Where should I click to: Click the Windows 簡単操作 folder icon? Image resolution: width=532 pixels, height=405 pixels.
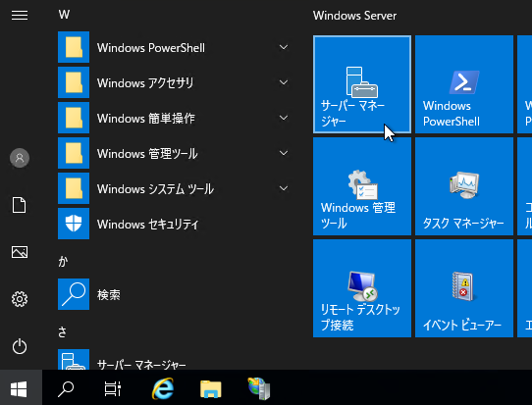74,118
